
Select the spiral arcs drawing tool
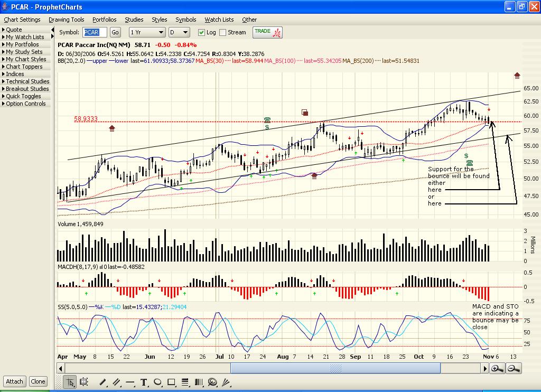(x=212, y=382)
